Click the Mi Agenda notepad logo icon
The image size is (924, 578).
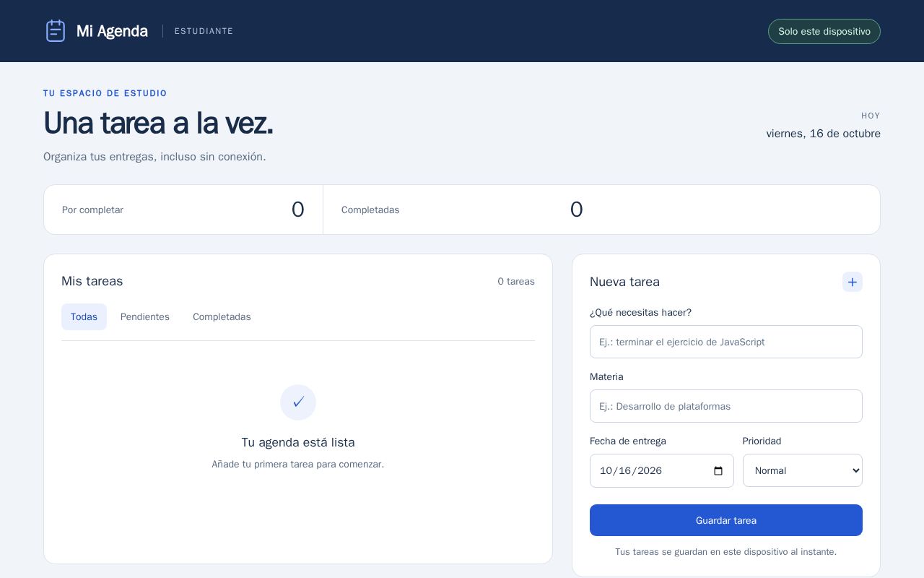56,31
